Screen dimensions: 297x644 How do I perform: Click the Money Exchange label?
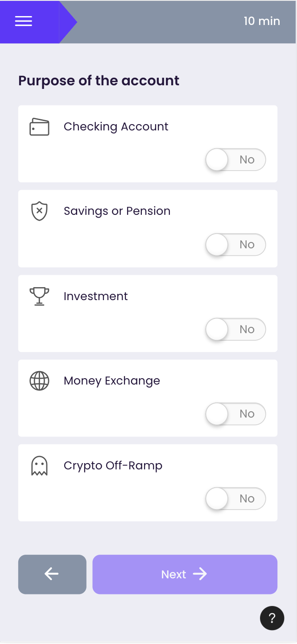(111, 381)
